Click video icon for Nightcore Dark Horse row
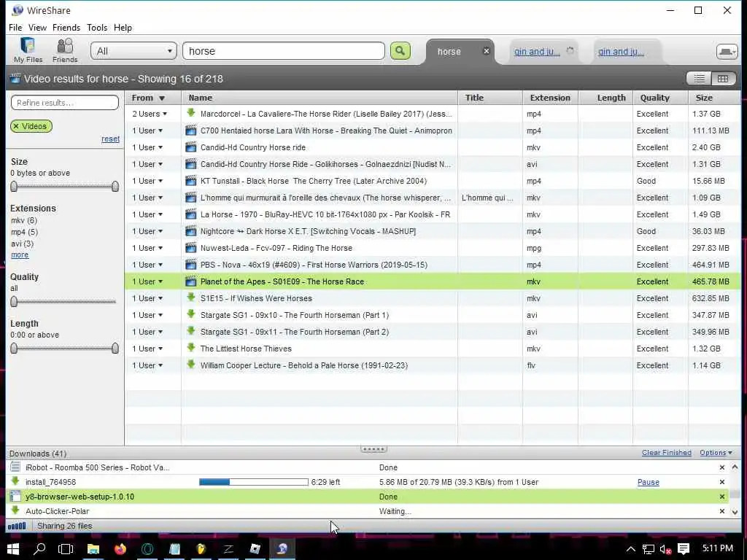This screenshot has width=747, height=560. point(191,231)
